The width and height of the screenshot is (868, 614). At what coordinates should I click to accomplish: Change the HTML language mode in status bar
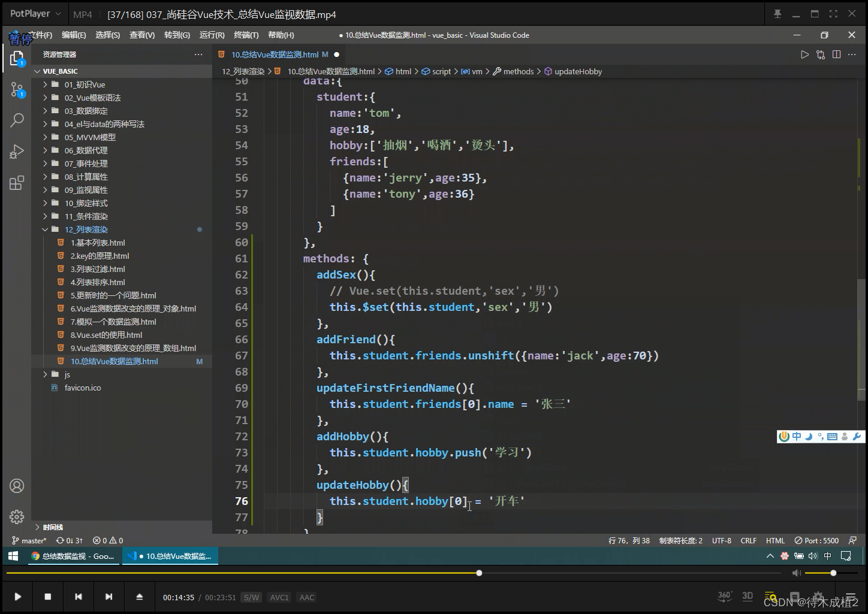775,541
